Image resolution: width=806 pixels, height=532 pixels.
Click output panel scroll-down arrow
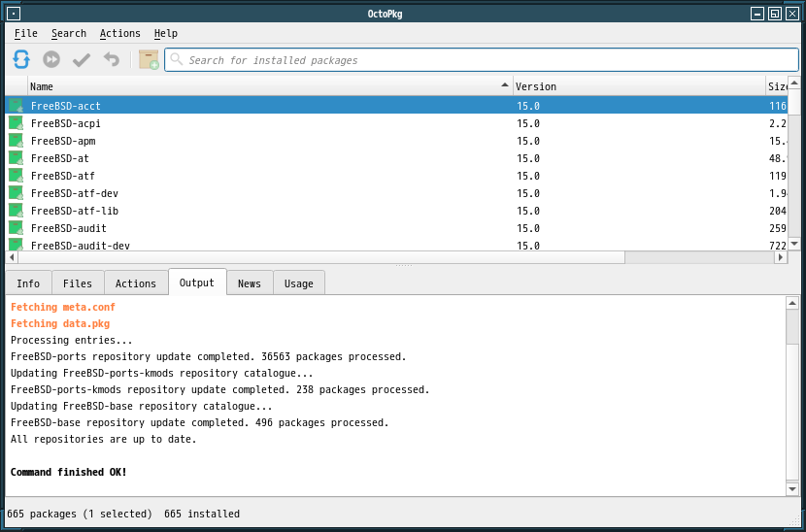[792, 489]
